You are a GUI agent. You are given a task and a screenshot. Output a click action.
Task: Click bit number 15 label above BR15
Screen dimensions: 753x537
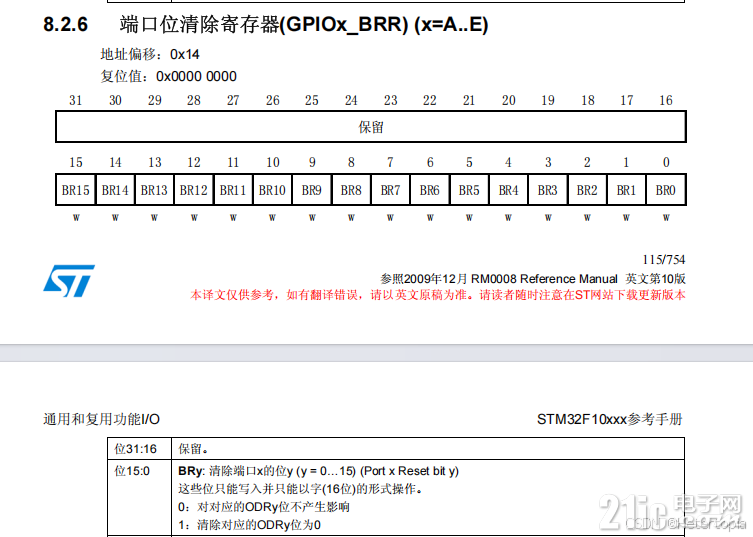tap(76, 162)
